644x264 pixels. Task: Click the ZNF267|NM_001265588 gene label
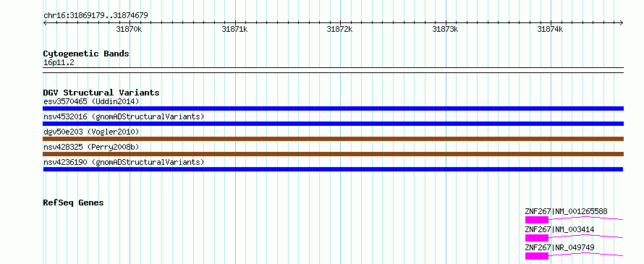[566, 211]
